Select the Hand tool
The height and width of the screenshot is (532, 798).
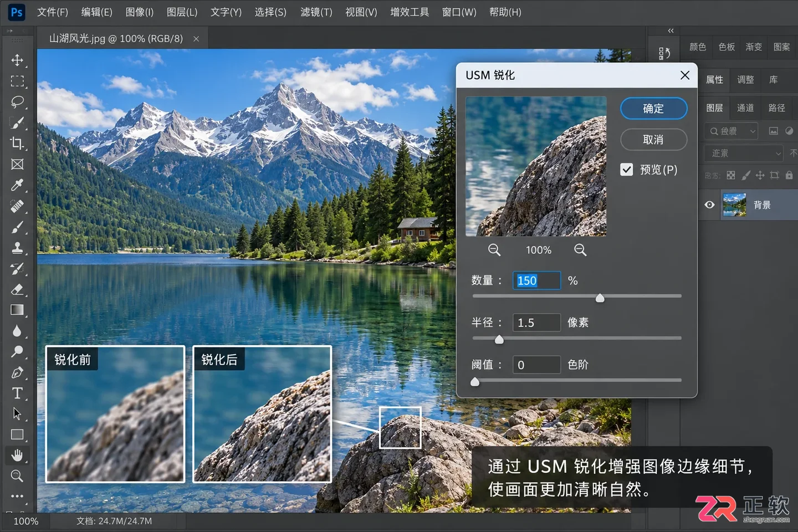17,455
